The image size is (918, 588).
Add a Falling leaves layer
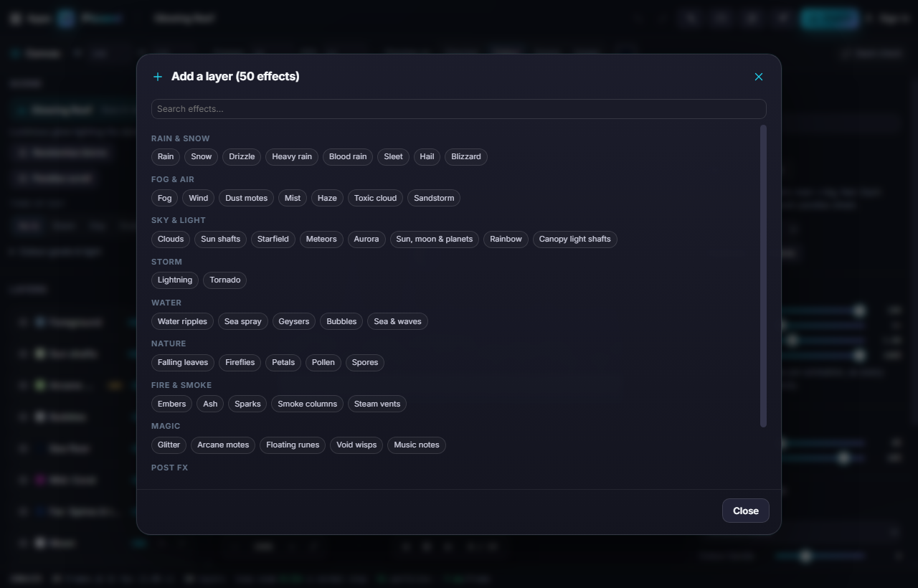click(x=183, y=363)
